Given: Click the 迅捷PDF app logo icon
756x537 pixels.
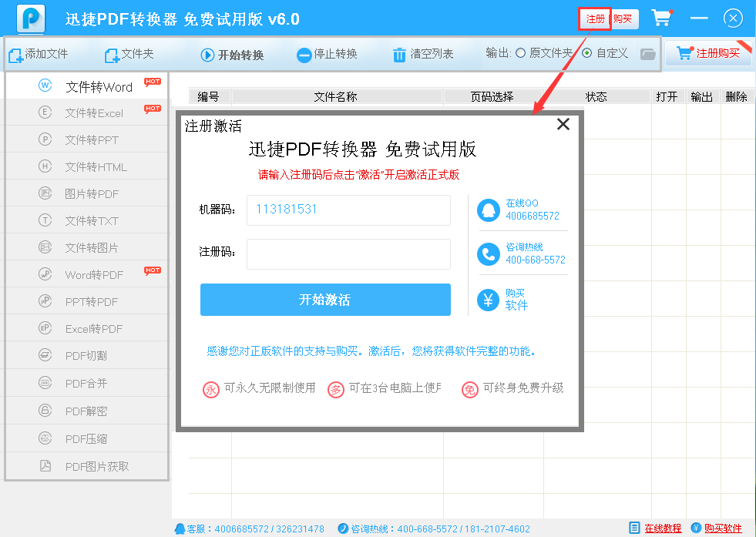Looking at the screenshot, I should (x=31, y=18).
